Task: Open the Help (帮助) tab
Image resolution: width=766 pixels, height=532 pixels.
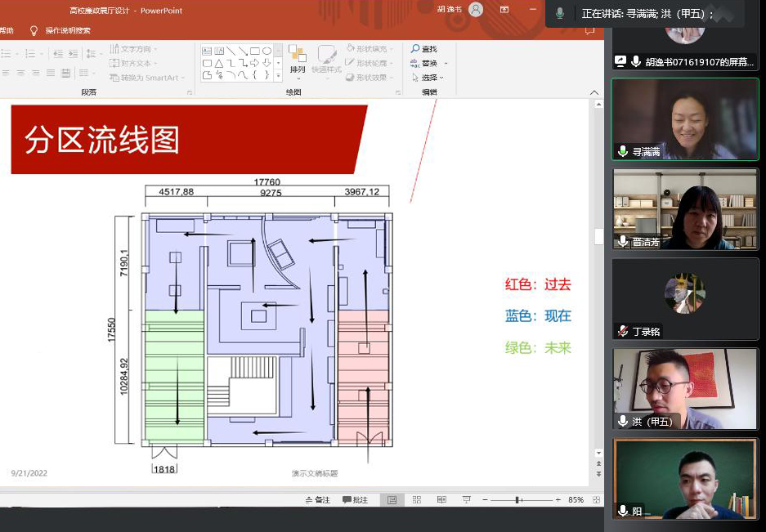Action: pos(7,31)
